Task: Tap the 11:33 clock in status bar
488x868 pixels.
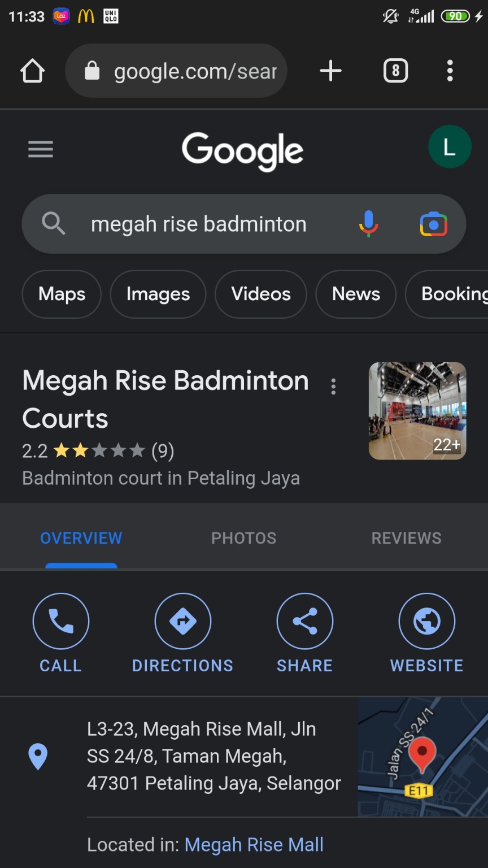Action: (27, 16)
